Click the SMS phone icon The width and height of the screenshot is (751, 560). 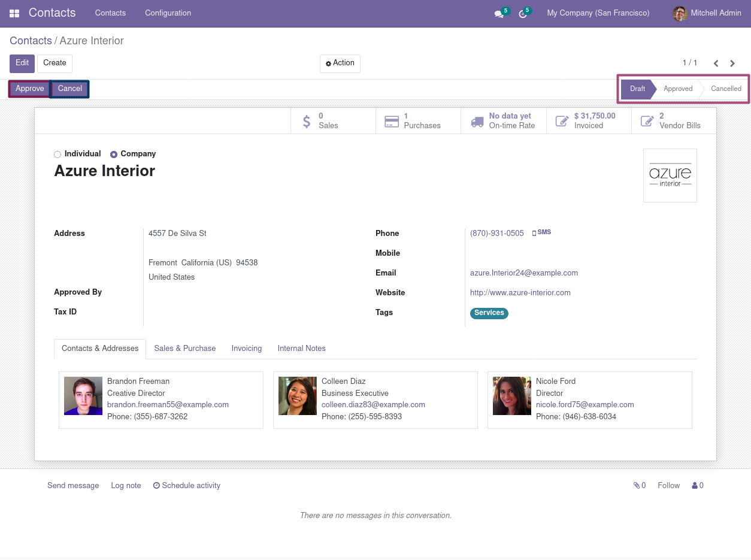[534, 233]
